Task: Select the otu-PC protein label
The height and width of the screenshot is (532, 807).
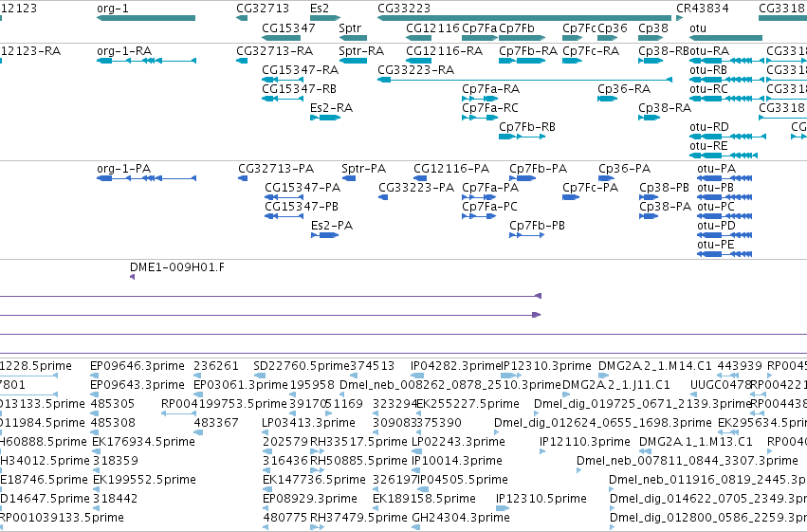Action: point(715,207)
